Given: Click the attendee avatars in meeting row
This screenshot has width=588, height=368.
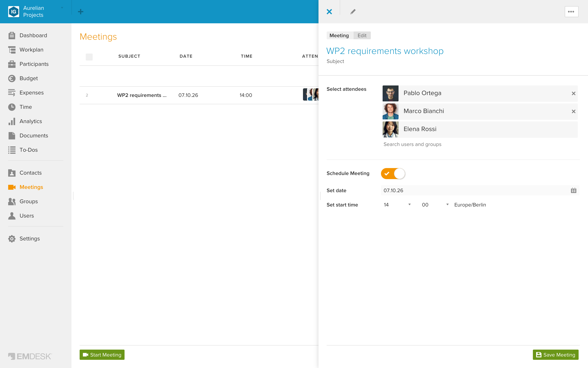Looking at the screenshot, I should [311, 95].
